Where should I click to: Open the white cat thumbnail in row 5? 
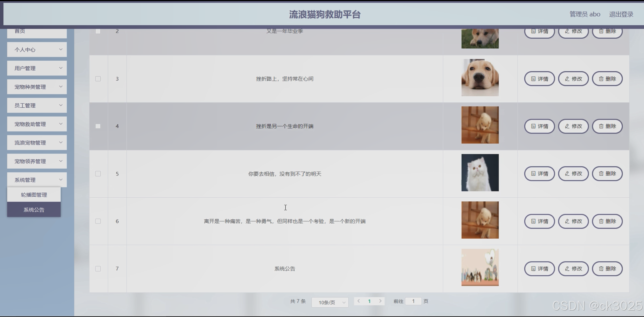(480, 173)
